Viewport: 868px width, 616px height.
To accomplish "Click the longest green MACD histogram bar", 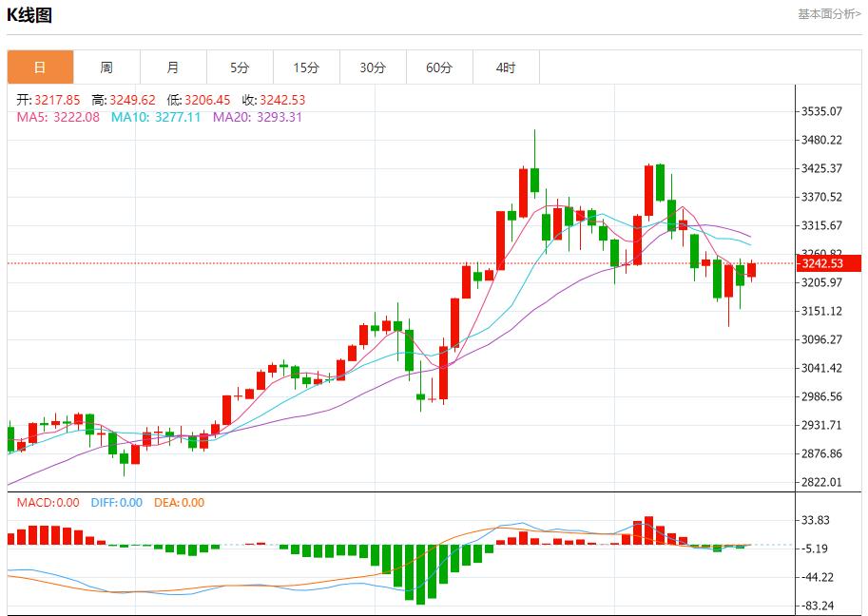I will coord(420,573).
